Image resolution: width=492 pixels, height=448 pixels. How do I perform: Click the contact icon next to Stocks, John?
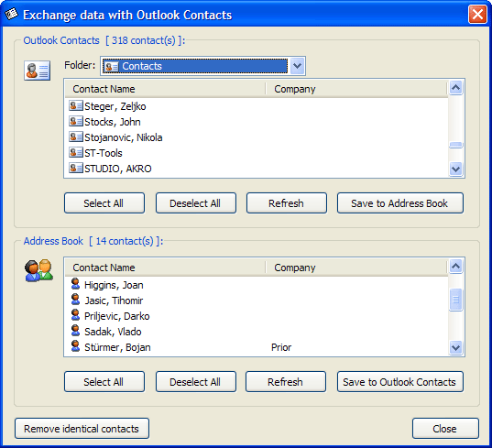(76, 121)
